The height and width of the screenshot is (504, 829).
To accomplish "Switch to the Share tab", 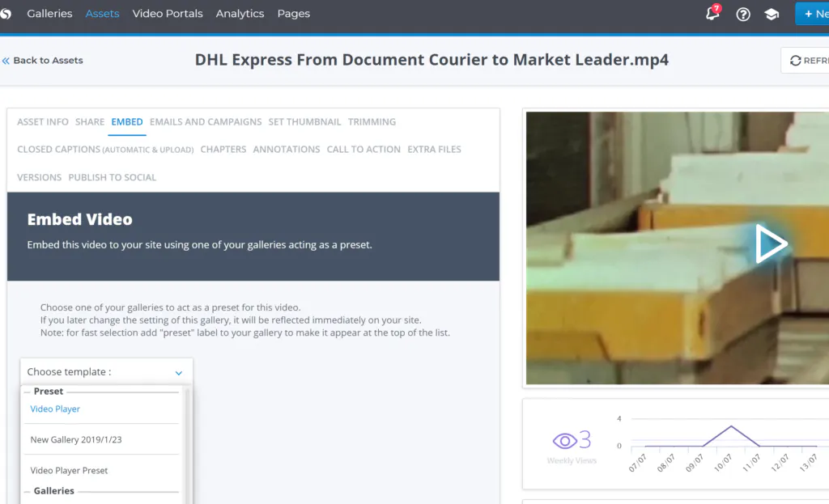I will click(x=90, y=122).
